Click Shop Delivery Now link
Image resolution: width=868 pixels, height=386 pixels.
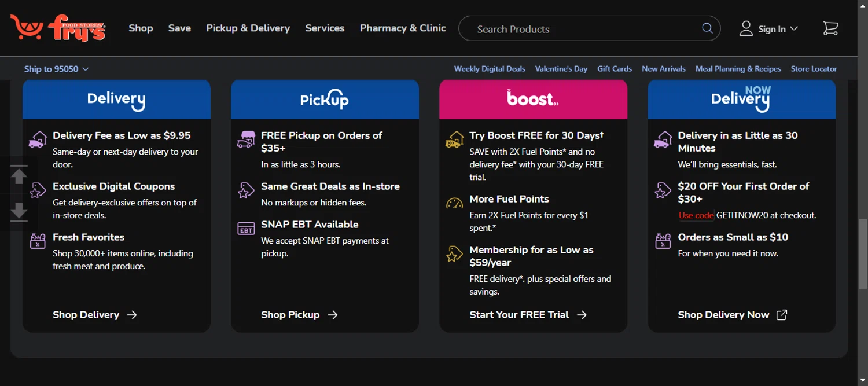pyautogui.click(x=723, y=315)
